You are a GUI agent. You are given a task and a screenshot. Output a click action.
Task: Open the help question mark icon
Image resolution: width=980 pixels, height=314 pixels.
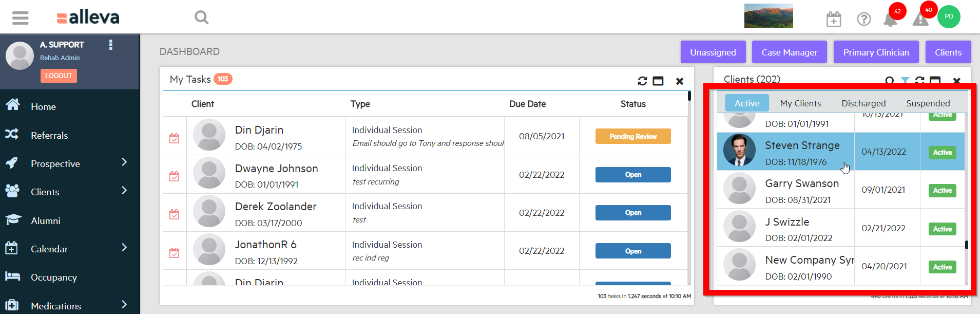(x=864, y=20)
